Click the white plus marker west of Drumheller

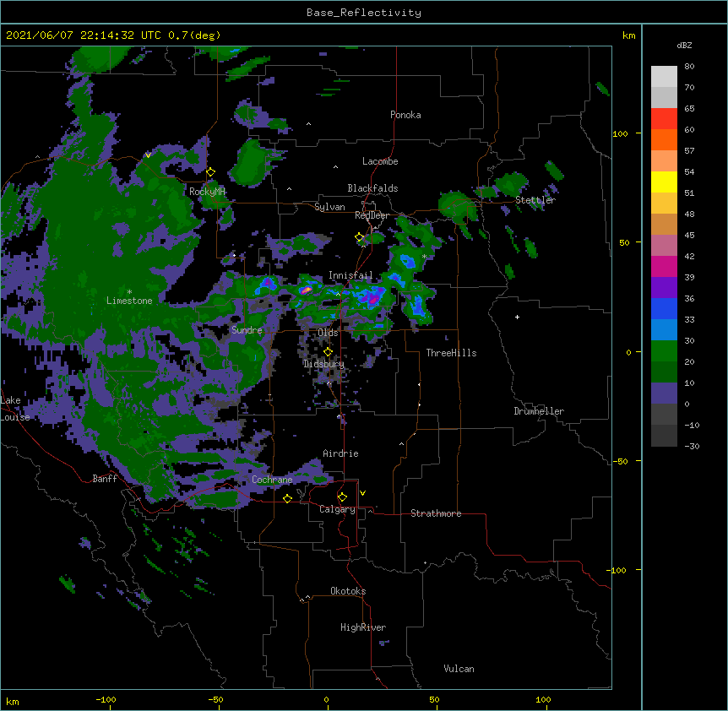tap(517, 317)
